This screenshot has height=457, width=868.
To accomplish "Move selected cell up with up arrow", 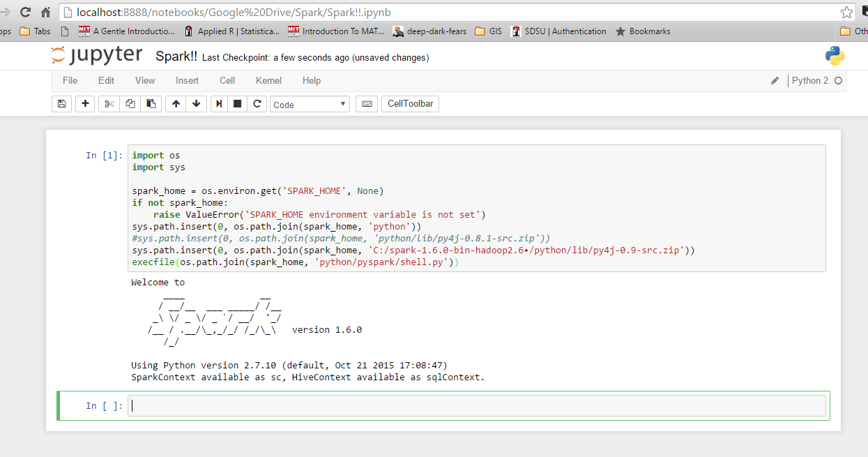I will pyautogui.click(x=175, y=103).
